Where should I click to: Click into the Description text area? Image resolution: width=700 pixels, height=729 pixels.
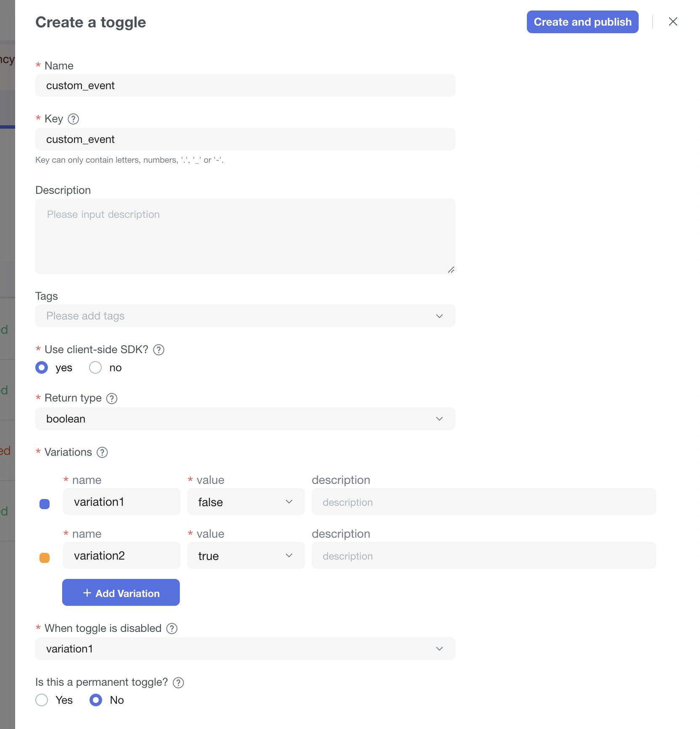[x=245, y=236]
